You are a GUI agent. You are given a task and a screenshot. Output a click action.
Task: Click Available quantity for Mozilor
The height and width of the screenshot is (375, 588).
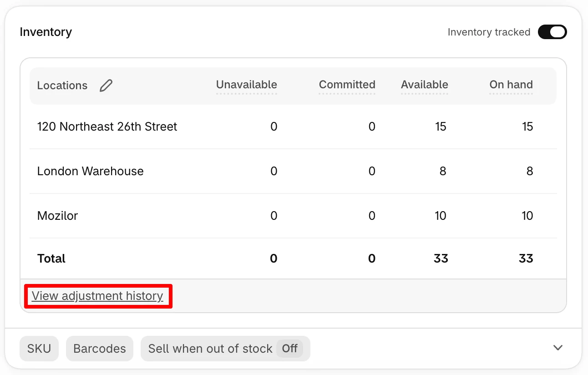[x=441, y=216]
